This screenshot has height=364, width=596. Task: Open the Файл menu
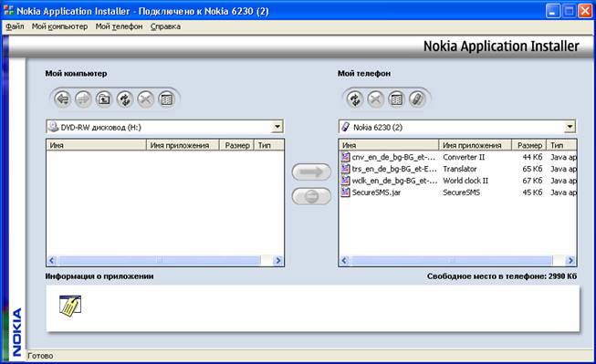[x=15, y=26]
